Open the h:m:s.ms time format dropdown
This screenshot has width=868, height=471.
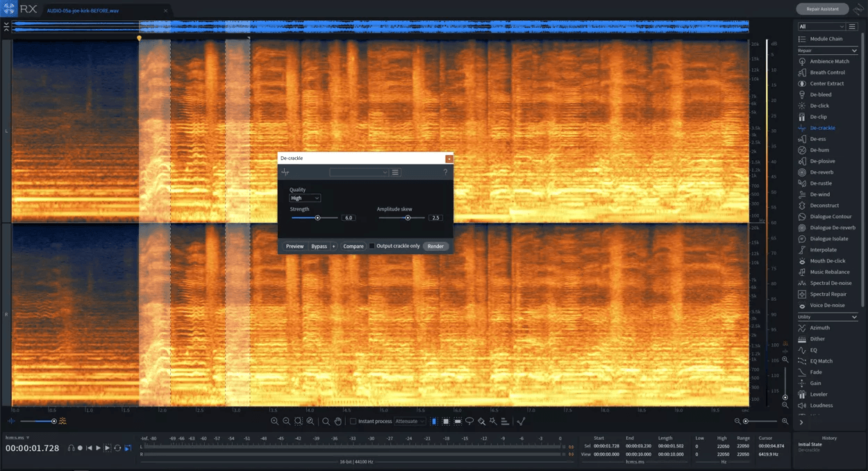click(17, 438)
